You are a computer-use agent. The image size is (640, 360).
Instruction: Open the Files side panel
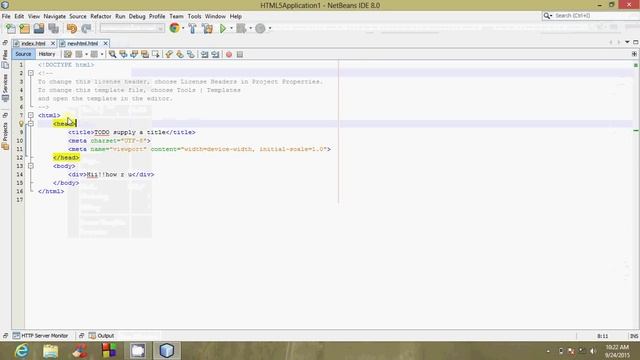tap(5, 59)
